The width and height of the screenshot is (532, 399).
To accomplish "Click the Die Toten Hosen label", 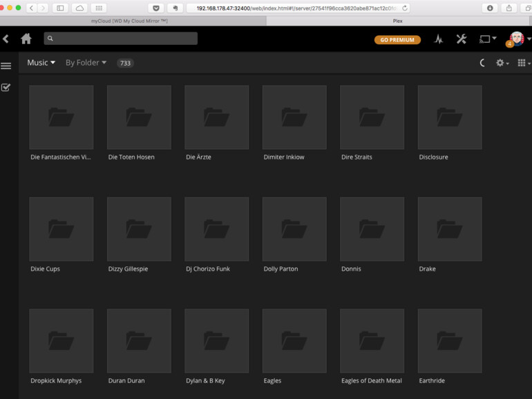I will coord(131,157).
